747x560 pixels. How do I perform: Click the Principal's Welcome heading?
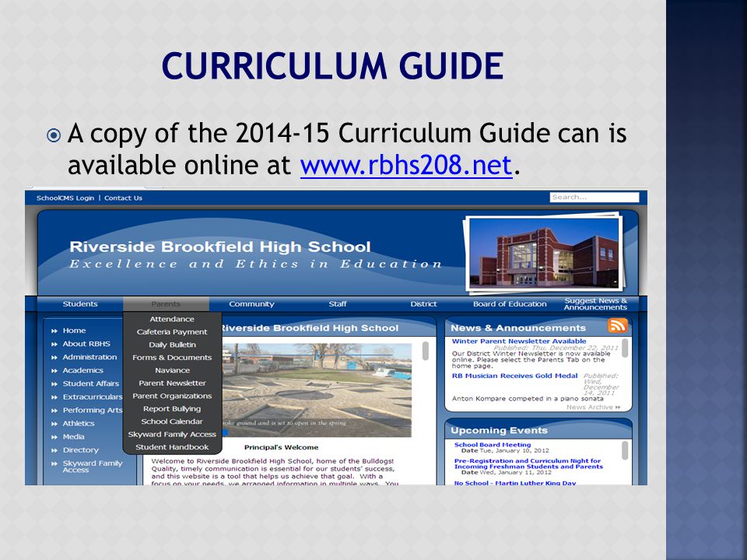click(x=281, y=448)
